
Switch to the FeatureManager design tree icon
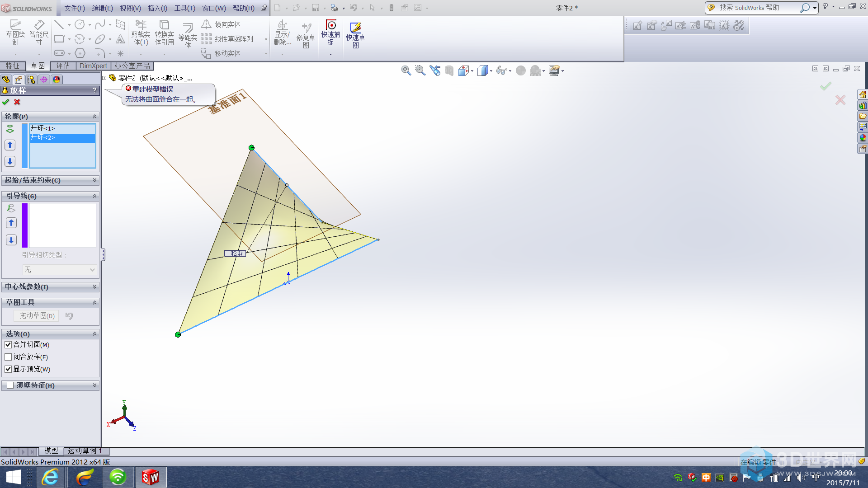coord(6,80)
